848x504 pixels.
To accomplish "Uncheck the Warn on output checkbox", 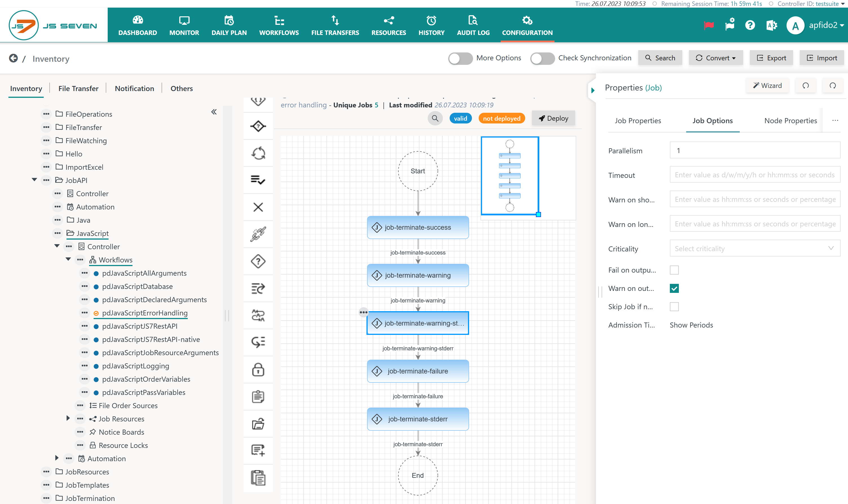I will click(674, 288).
